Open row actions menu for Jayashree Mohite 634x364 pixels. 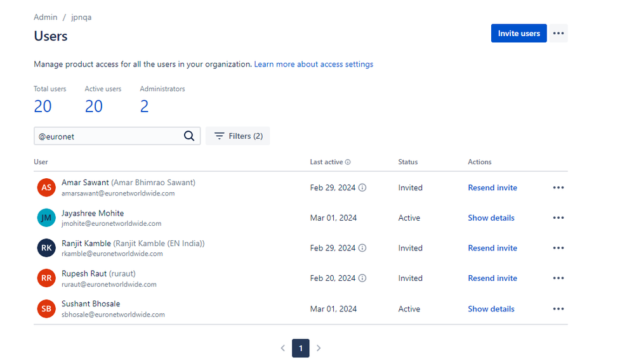click(558, 218)
